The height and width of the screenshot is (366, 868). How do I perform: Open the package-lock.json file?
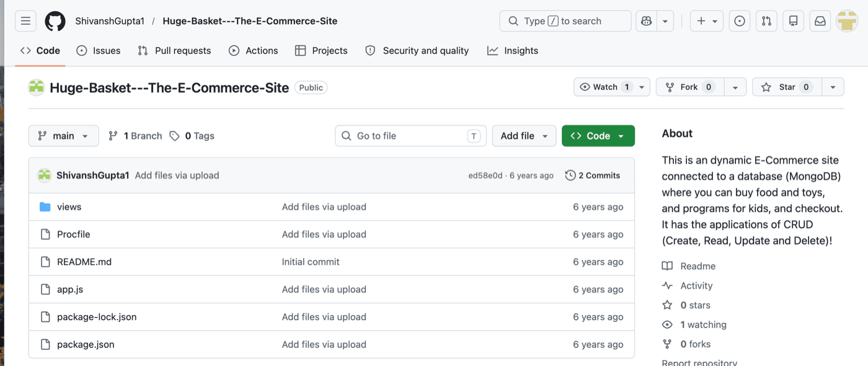click(97, 317)
